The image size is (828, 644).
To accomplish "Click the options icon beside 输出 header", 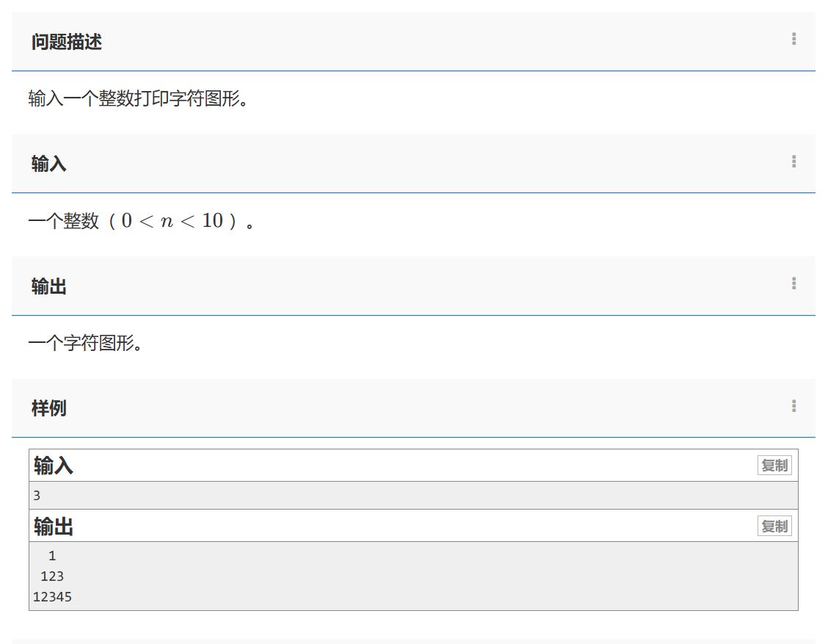I will point(793,283).
